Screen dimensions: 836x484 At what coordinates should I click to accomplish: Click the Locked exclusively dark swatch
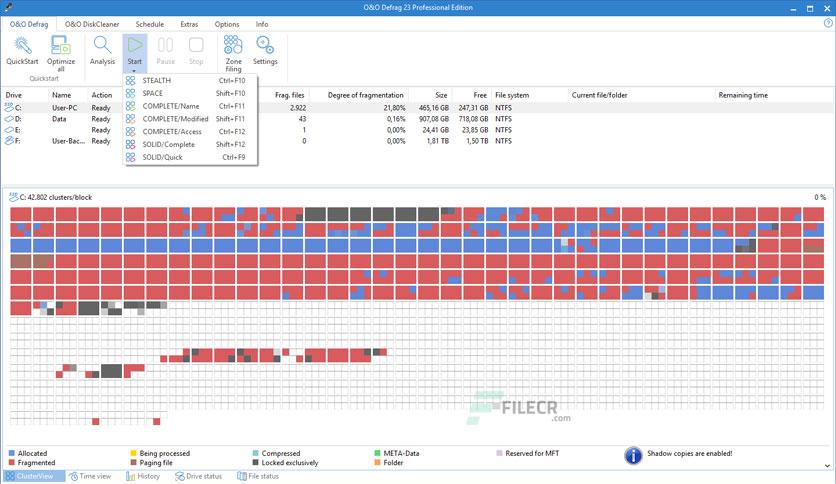coord(255,463)
